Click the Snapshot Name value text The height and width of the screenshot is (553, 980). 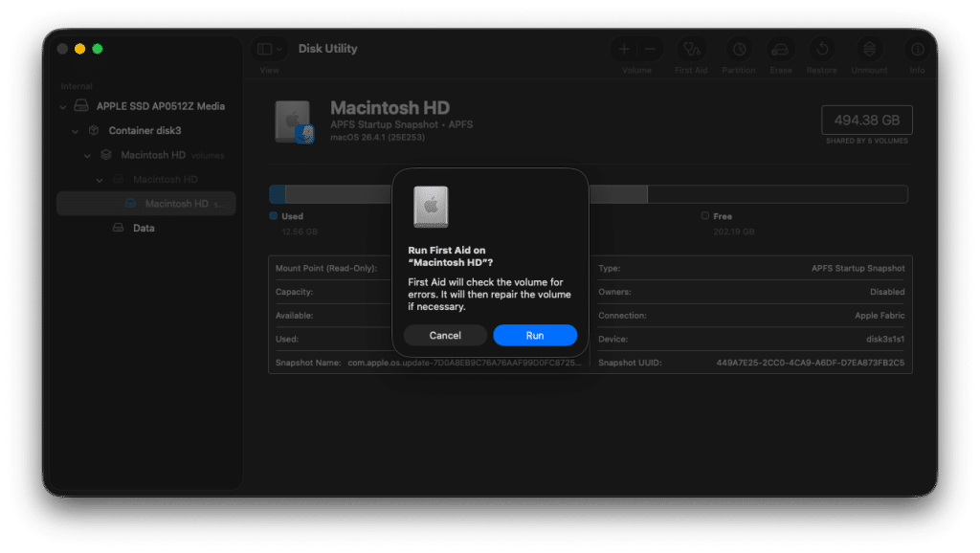coord(464,363)
